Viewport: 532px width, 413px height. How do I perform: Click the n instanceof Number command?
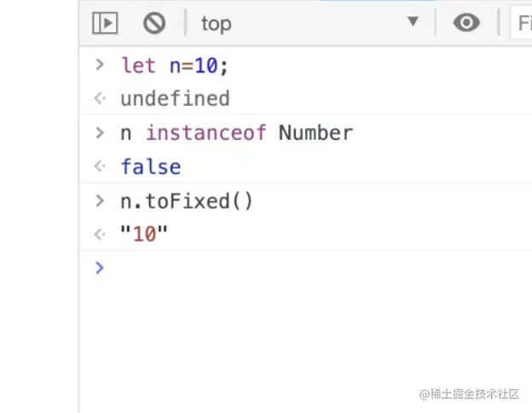[x=236, y=132]
